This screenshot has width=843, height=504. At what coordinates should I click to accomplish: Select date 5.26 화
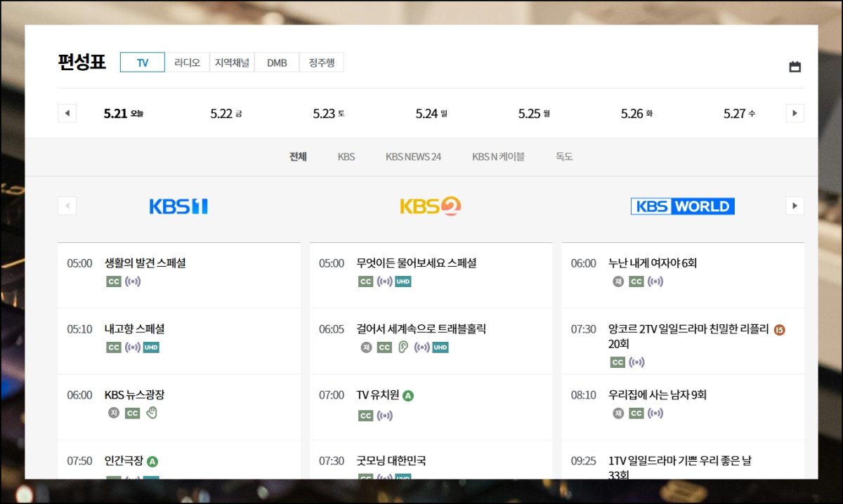tap(637, 114)
